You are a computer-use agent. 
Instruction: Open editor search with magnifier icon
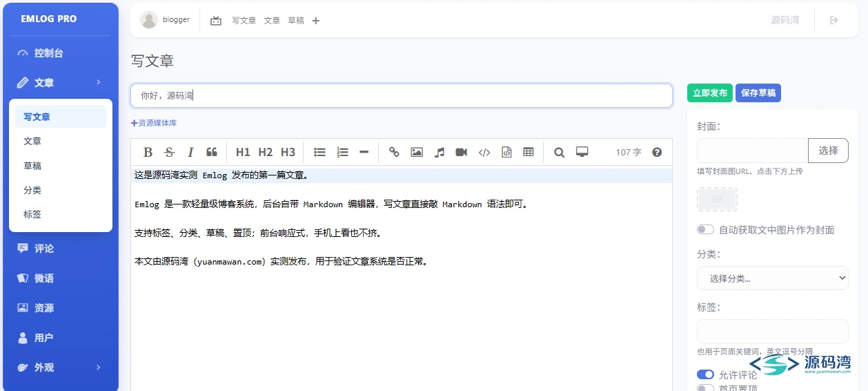[560, 152]
